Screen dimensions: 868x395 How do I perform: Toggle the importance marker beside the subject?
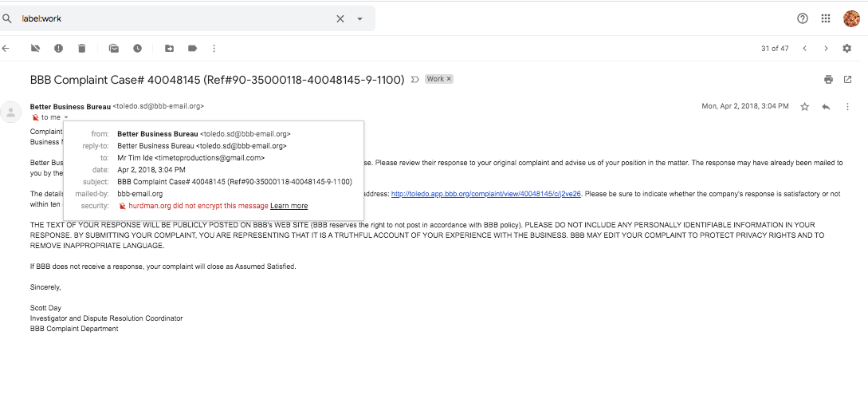point(414,80)
